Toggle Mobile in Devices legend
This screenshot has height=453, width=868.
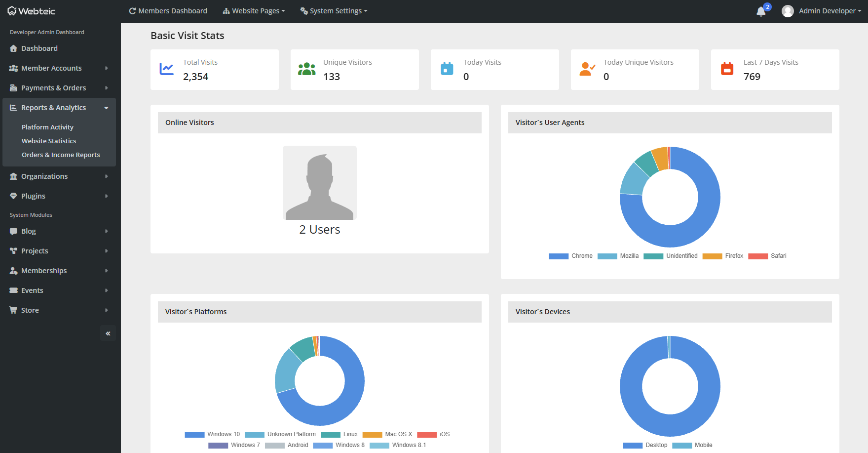(x=692, y=445)
